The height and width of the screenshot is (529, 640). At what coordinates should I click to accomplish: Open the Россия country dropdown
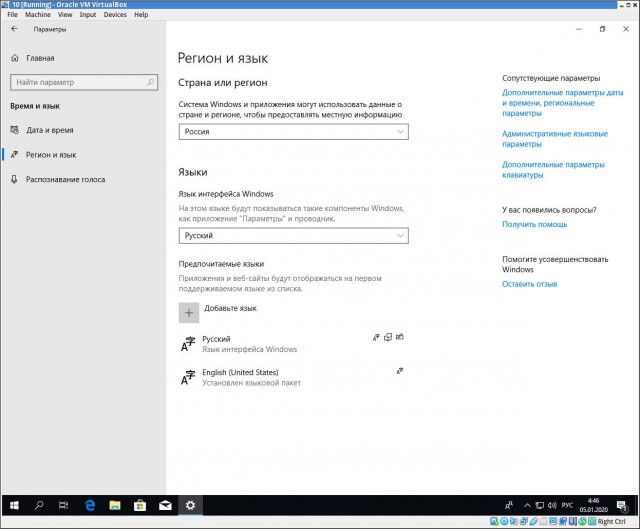click(293, 131)
